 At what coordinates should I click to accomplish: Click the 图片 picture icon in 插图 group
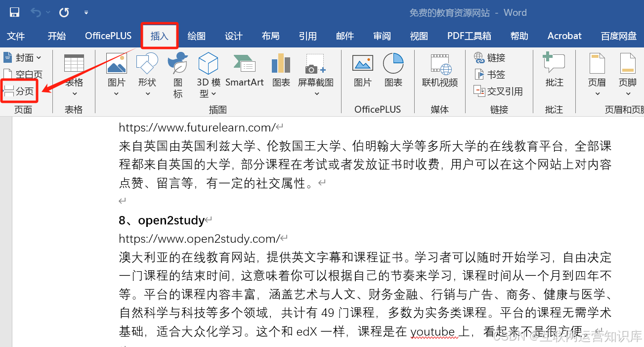pyautogui.click(x=117, y=64)
